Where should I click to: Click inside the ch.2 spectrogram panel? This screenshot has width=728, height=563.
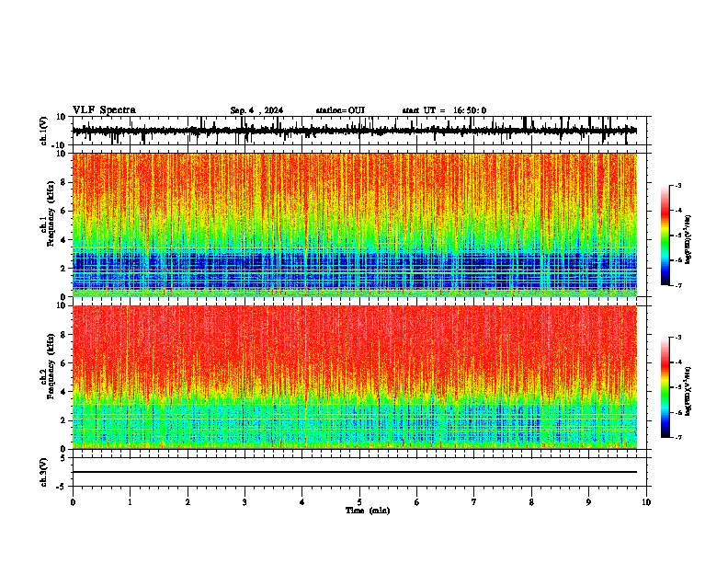(355, 377)
